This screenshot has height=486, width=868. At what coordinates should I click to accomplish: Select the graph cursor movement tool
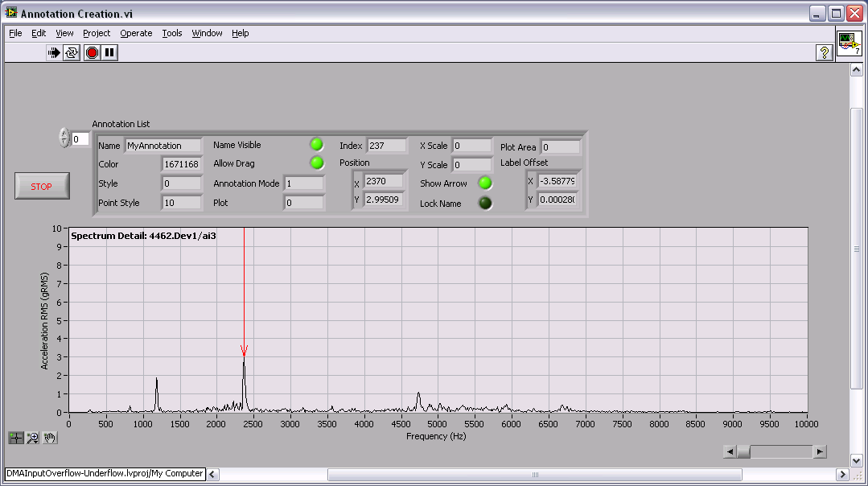point(16,438)
